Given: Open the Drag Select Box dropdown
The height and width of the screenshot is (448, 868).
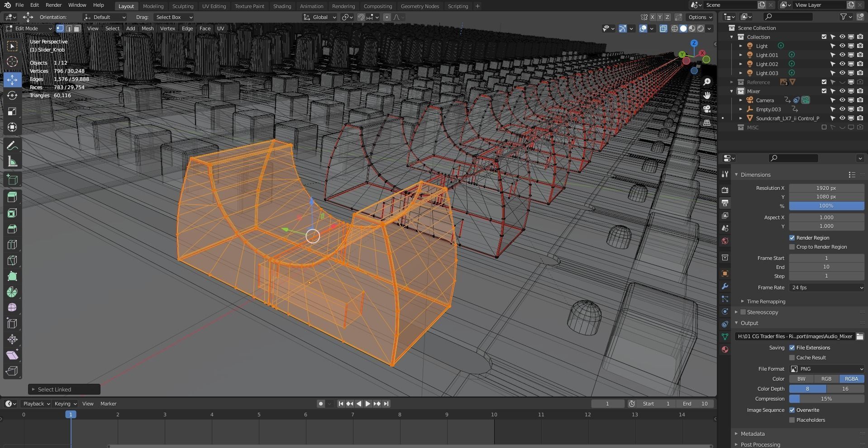Looking at the screenshot, I should [174, 17].
